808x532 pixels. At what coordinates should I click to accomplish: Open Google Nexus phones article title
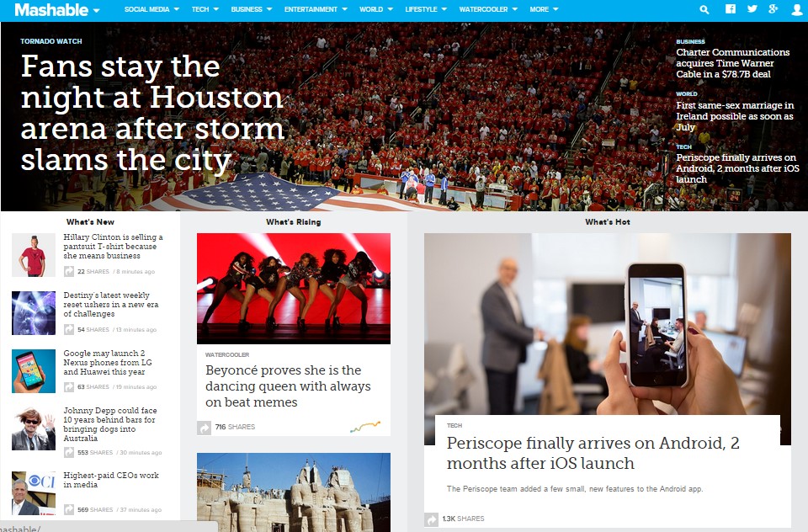108,363
